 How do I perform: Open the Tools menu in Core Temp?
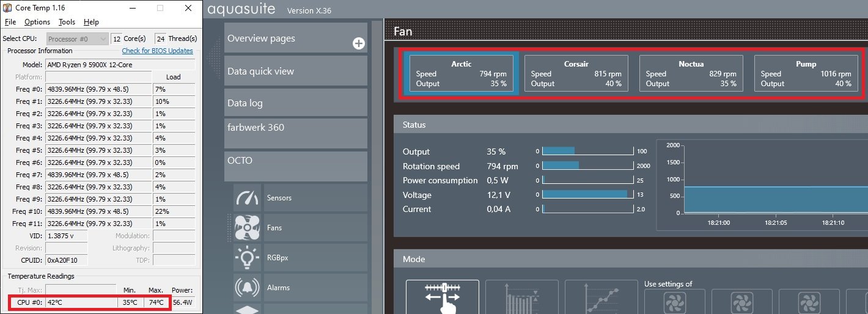(x=67, y=22)
